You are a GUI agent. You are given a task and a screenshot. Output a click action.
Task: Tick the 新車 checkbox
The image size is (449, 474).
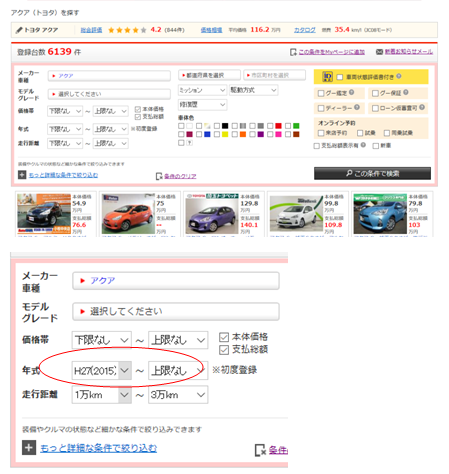coord(376,146)
